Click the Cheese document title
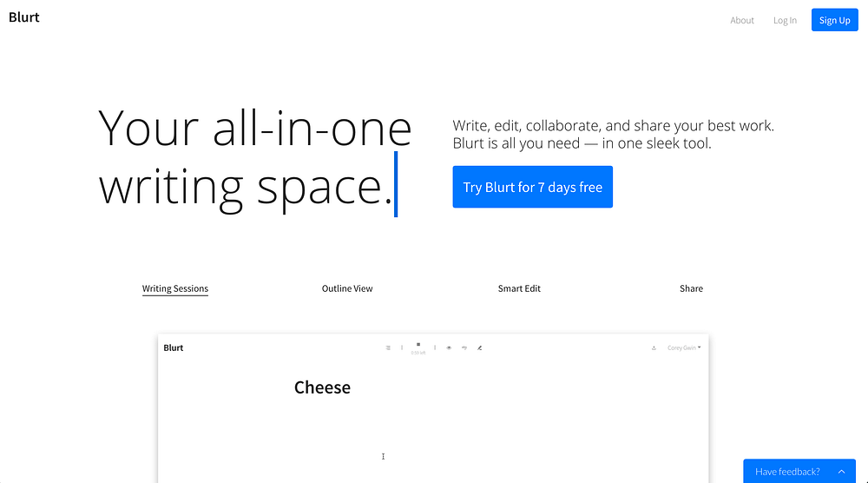This screenshot has width=868, height=483. click(x=322, y=387)
